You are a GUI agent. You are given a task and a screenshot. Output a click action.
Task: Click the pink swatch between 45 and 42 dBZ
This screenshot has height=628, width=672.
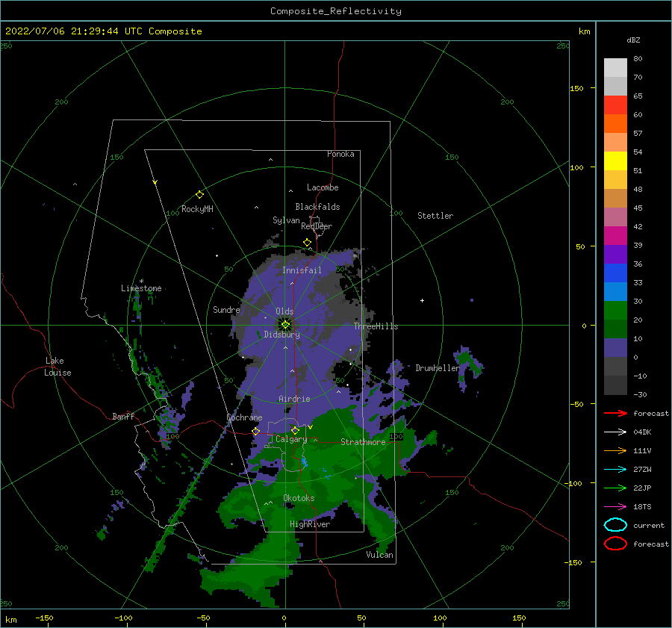[x=615, y=217]
